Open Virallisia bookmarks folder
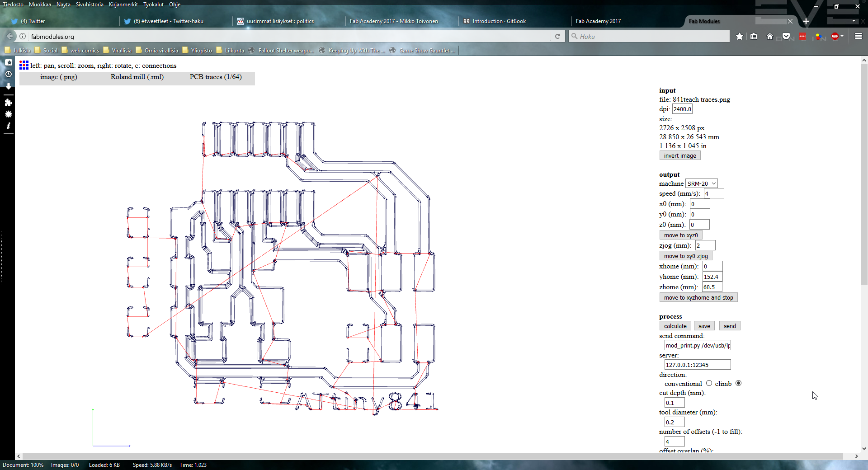 [118, 50]
